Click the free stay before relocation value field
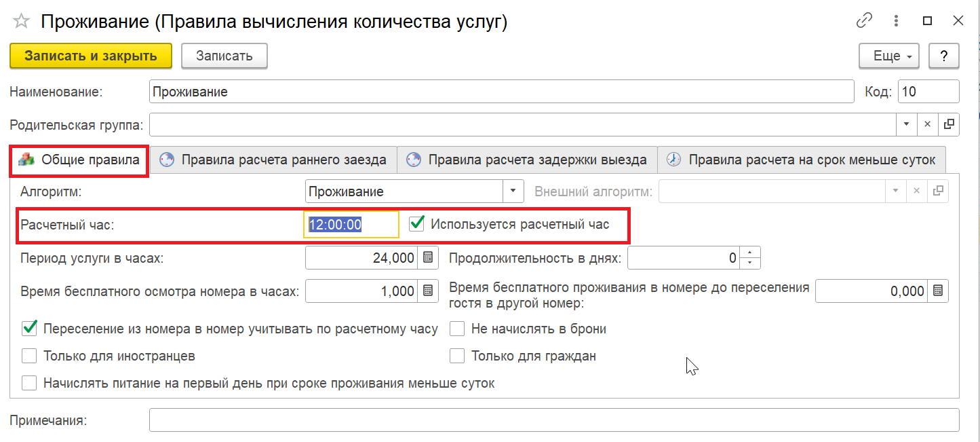 pos(872,291)
